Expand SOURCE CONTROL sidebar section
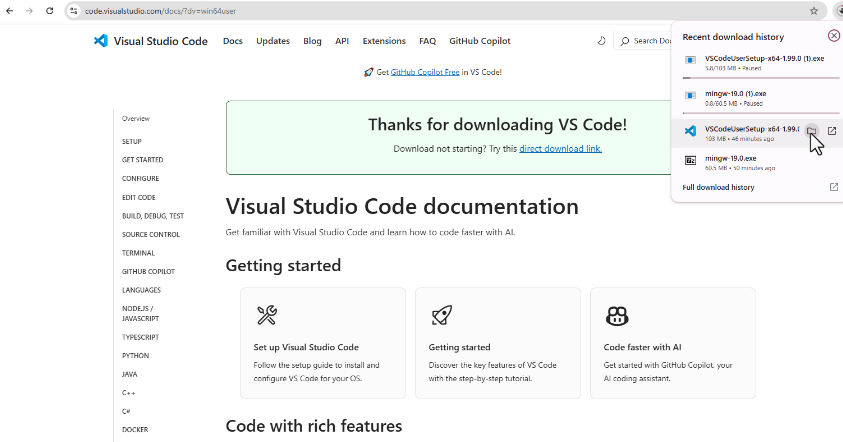This screenshot has height=442, width=843. (151, 234)
